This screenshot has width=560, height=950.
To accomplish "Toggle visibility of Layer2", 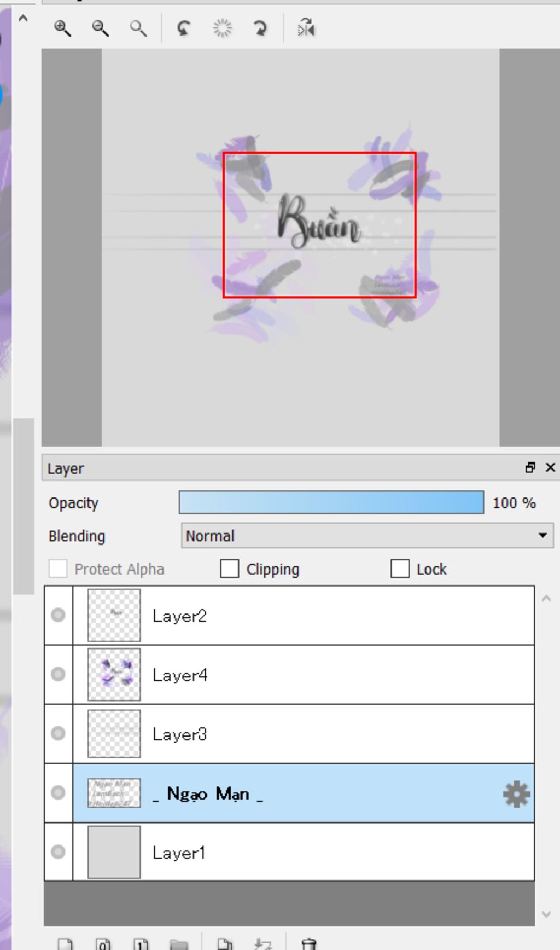I will [58, 615].
